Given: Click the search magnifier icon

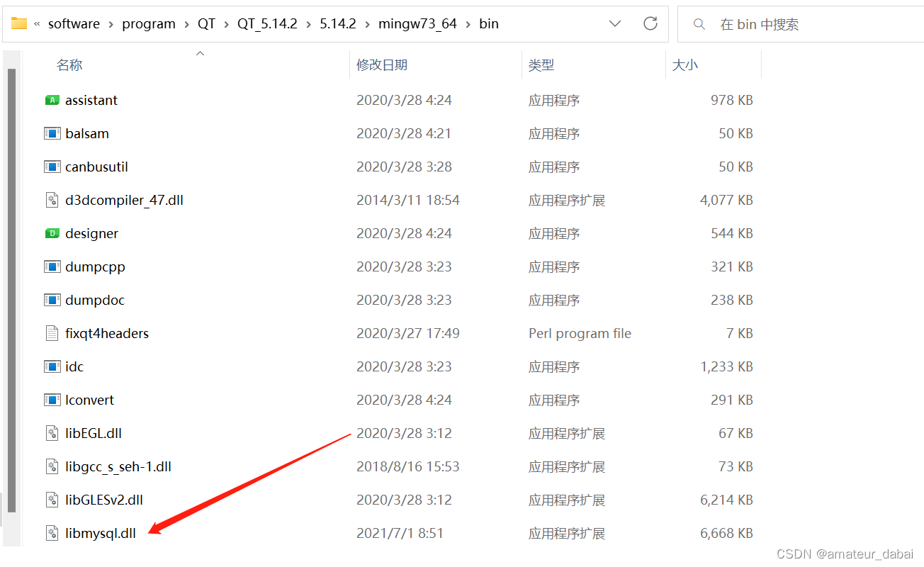Looking at the screenshot, I should pyautogui.click(x=699, y=24).
